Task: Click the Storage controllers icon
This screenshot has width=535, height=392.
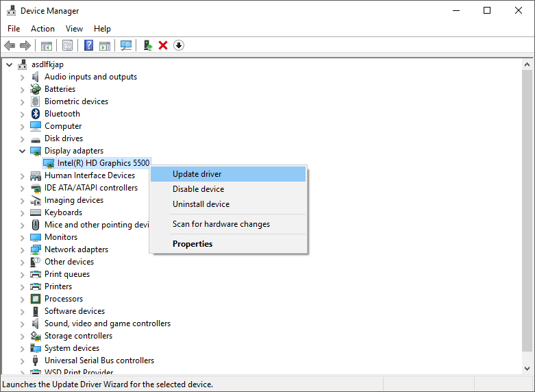Action: click(36, 336)
